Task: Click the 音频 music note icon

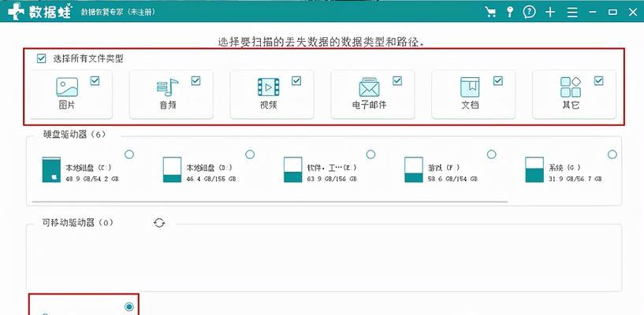Action: (168, 87)
